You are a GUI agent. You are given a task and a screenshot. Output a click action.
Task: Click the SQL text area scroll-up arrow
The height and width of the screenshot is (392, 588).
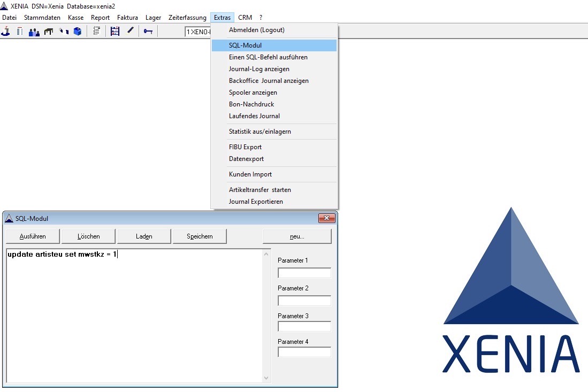point(266,254)
